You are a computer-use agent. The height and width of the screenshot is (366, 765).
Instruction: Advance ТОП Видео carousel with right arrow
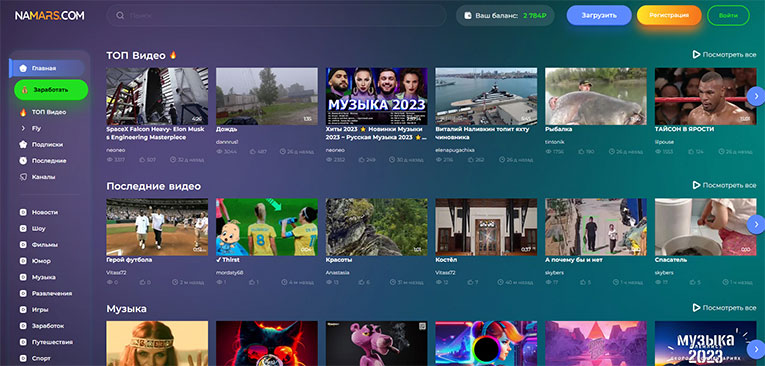(756, 96)
